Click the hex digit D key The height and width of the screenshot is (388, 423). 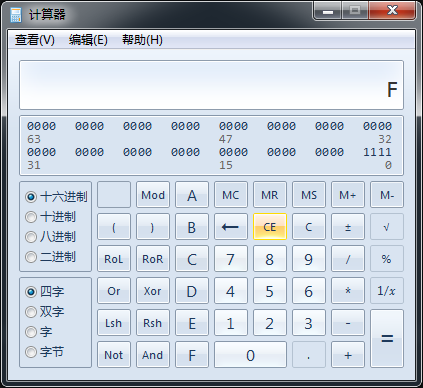coord(192,291)
